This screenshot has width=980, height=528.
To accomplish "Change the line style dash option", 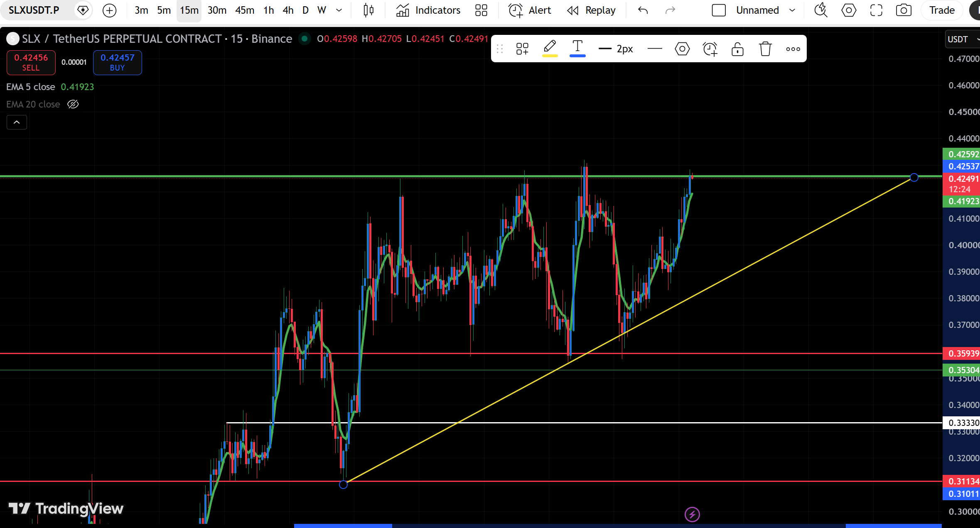I will [655, 49].
